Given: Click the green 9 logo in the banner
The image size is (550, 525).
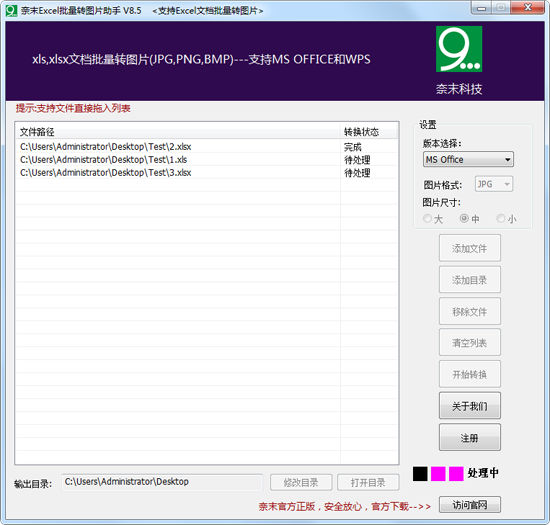Looking at the screenshot, I should point(459,49).
